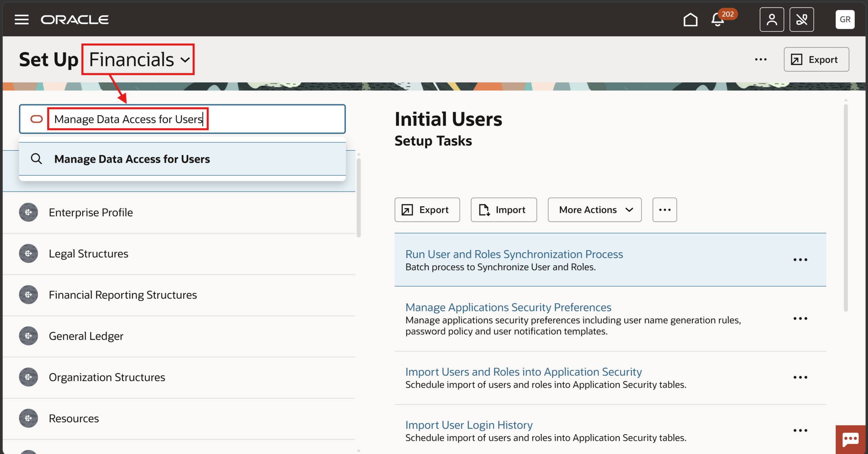Click the accessibility settings icon button

tap(802, 20)
